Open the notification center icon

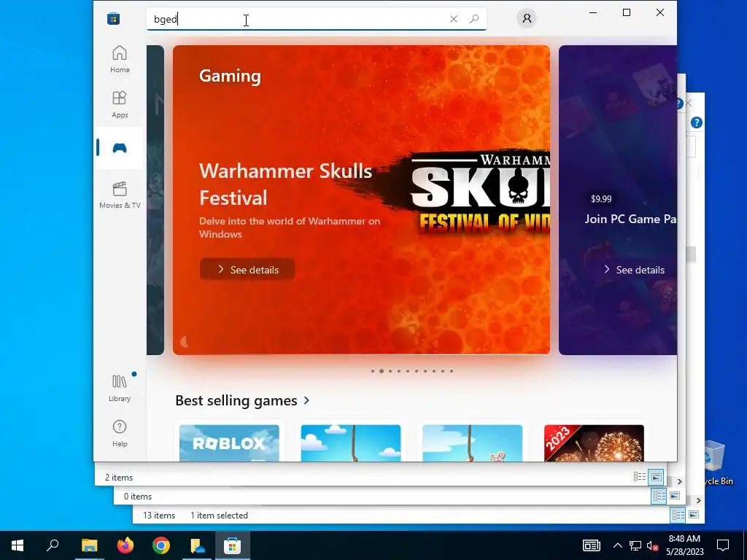[x=723, y=545]
